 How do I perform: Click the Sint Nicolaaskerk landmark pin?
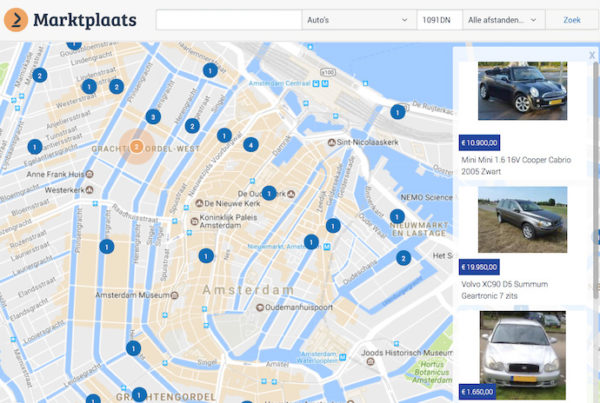coord(331,142)
